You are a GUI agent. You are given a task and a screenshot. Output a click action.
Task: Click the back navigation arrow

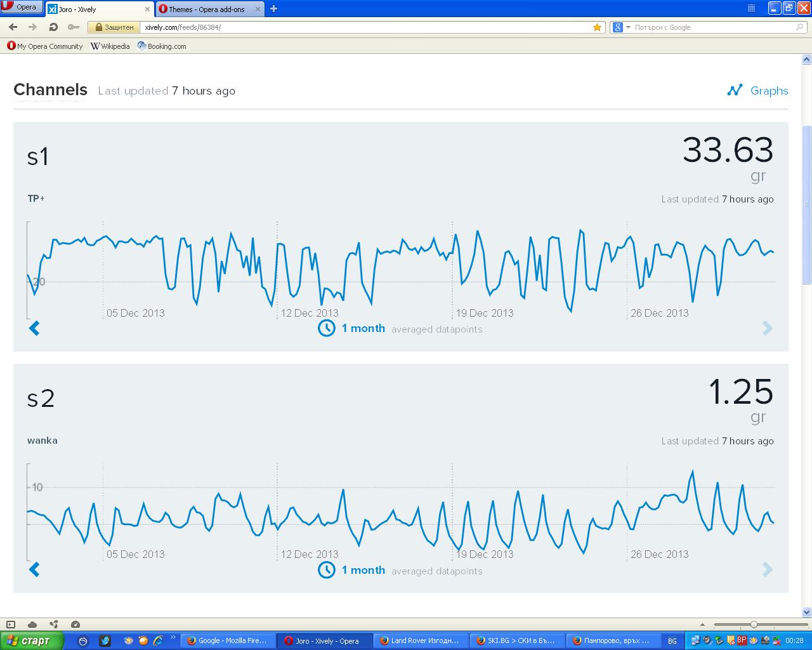click(13, 27)
